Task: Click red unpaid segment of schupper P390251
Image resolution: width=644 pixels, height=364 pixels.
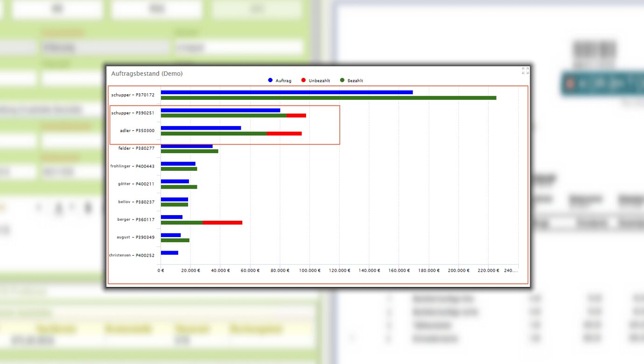Action: 296,115
